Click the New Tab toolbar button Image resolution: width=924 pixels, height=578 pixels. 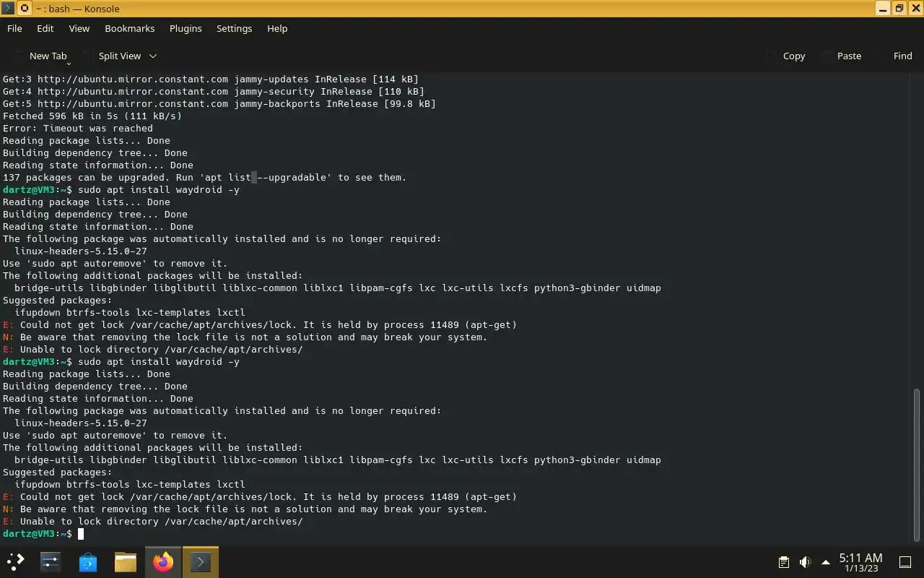pos(40,56)
